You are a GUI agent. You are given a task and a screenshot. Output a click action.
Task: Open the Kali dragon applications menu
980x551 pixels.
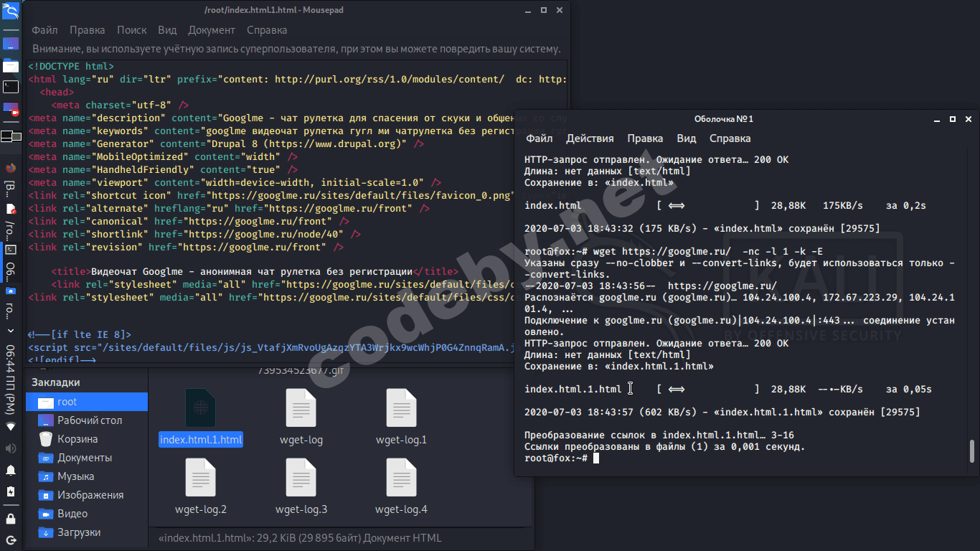point(11,12)
